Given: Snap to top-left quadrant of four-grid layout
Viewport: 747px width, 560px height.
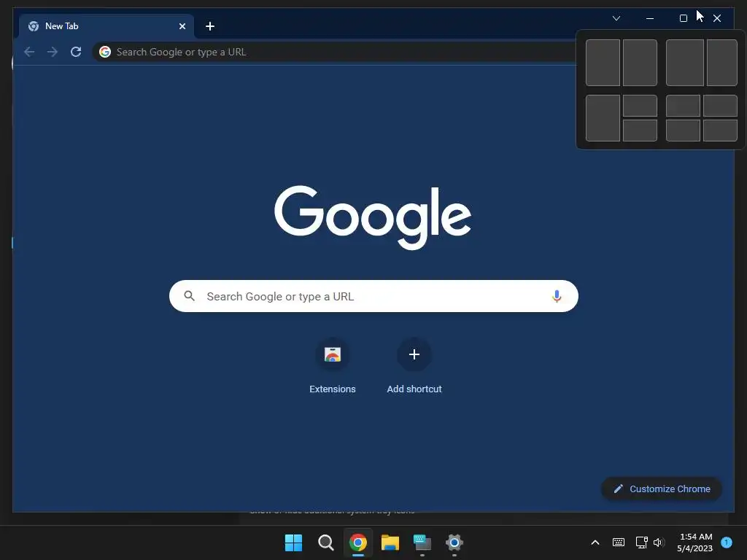Looking at the screenshot, I should coord(683,106).
